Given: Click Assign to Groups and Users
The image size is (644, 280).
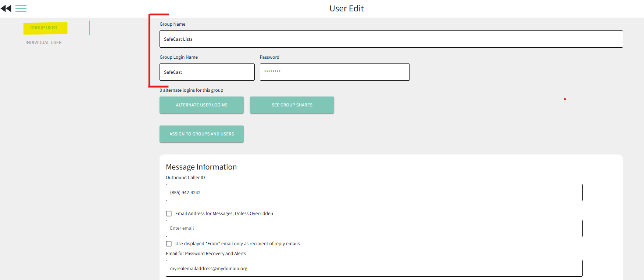Looking at the screenshot, I should tap(201, 134).
